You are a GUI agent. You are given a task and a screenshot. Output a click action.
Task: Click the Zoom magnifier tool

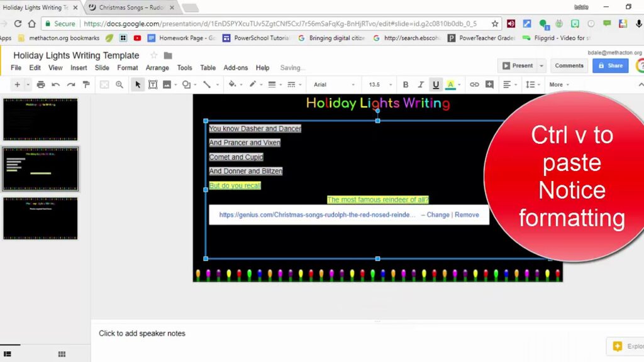click(119, 84)
